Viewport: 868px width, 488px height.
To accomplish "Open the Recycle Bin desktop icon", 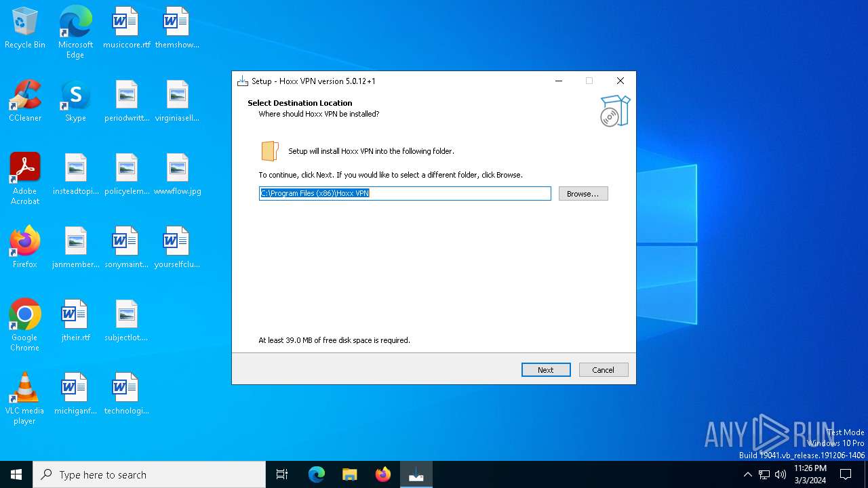I will 25,28.
